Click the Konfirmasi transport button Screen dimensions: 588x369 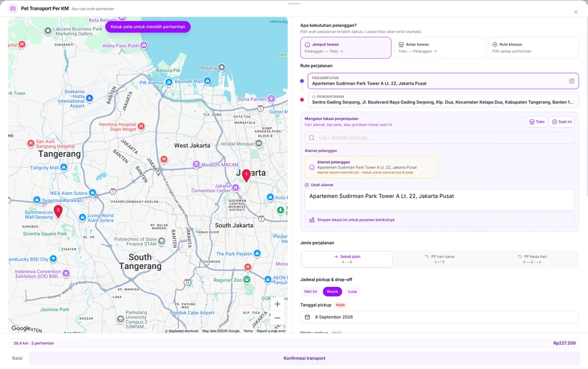(304, 358)
